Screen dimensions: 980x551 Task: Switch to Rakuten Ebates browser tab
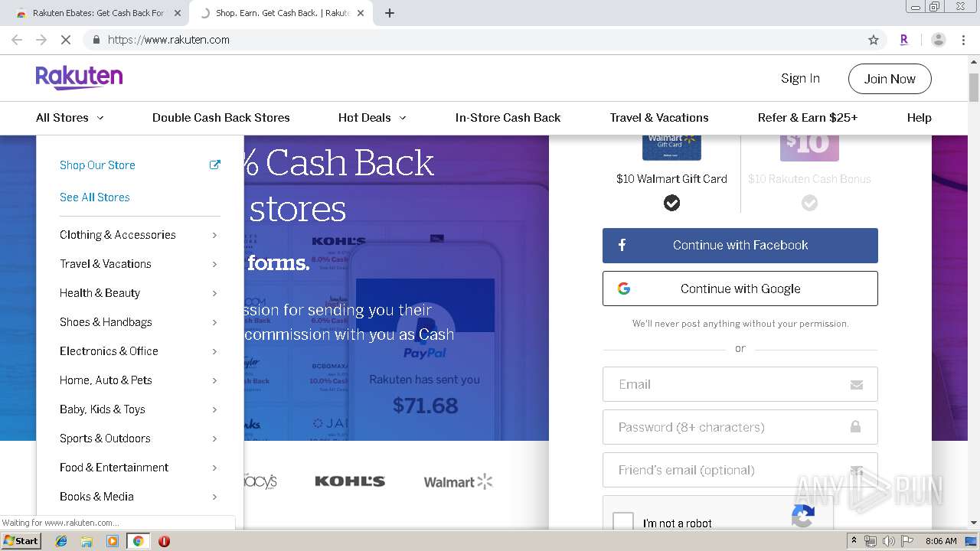[x=97, y=13]
